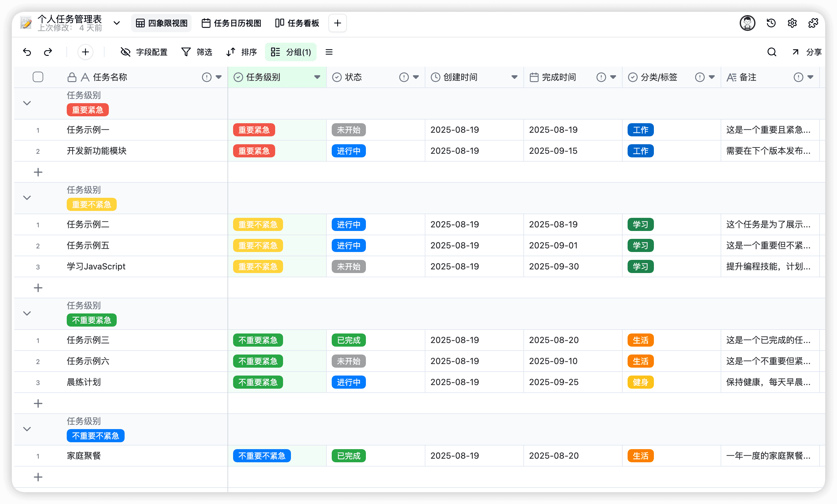Switch to 任务看板 tab

click(297, 23)
